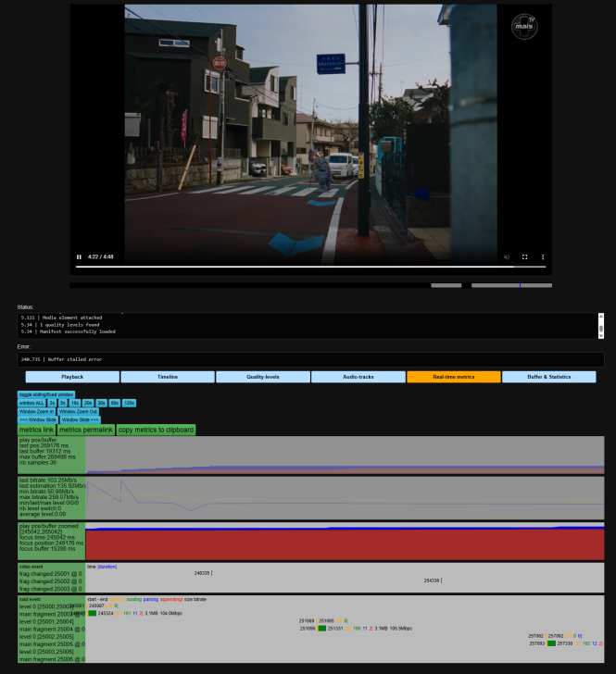Open the Playback tab
Viewport: 616px width, 674px height.
[x=72, y=377]
